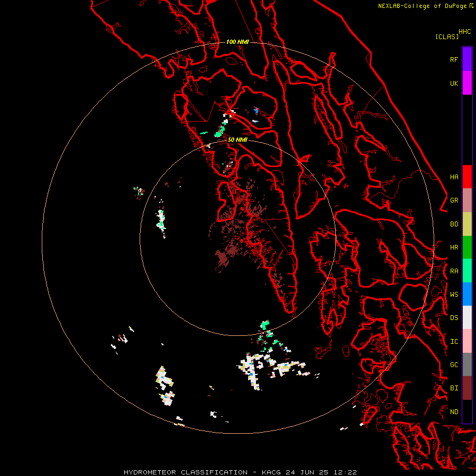The image size is (476, 476).
Task: Click the IC legend label
Action: [454, 342]
